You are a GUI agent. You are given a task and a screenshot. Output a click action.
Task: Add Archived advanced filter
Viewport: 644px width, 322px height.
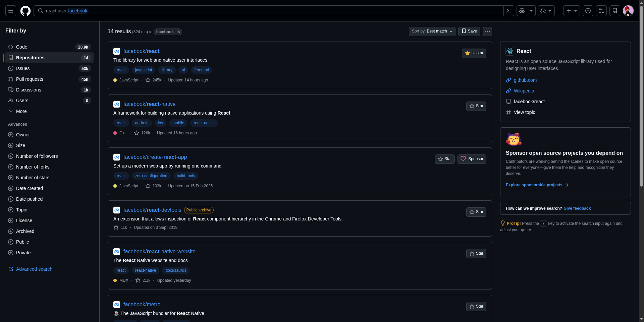click(50, 231)
